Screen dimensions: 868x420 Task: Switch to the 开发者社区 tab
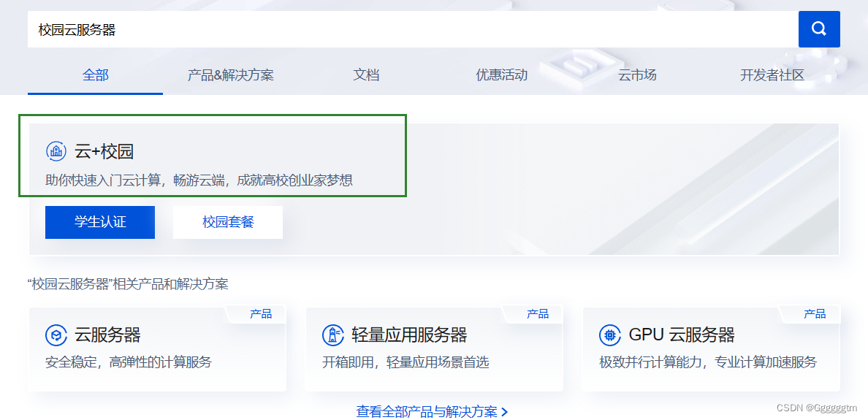tap(772, 75)
